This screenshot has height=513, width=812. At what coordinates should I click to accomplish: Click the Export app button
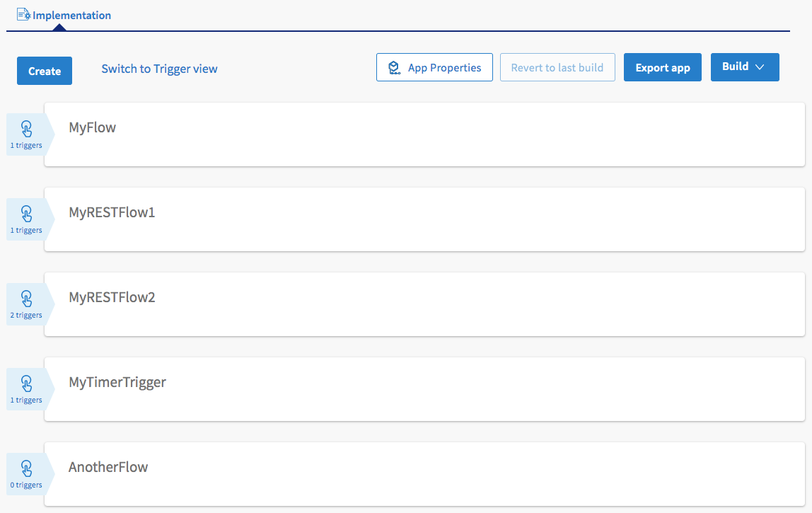[x=662, y=68]
